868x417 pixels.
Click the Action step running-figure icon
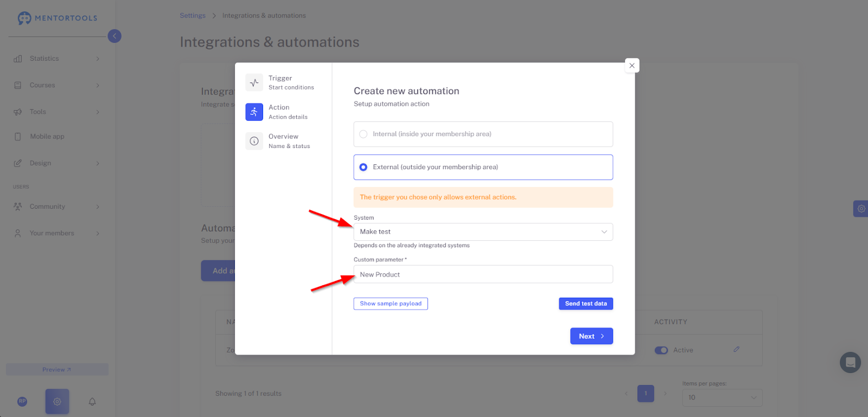pos(254,112)
